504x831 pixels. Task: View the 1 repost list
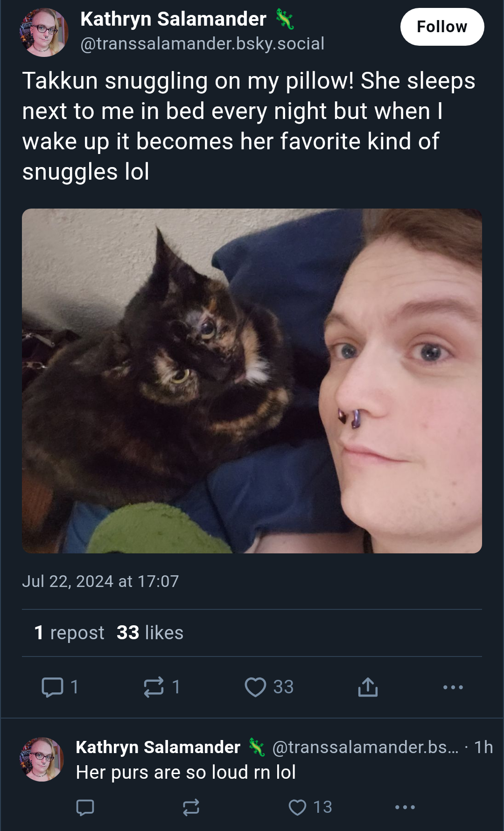point(69,633)
